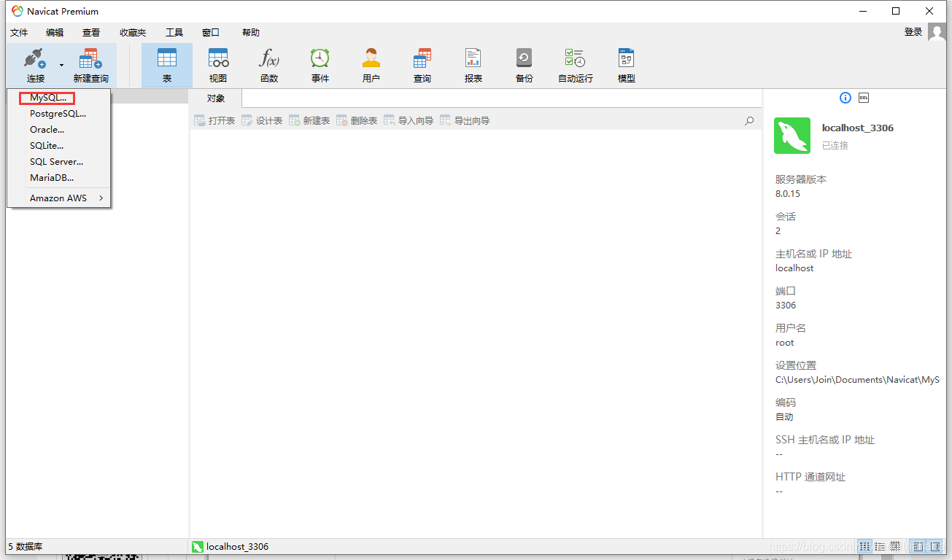Viewport: 952px width, 560px height.
Task: Click 删除表 (Delete Table) button
Action: click(x=357, y=121)
